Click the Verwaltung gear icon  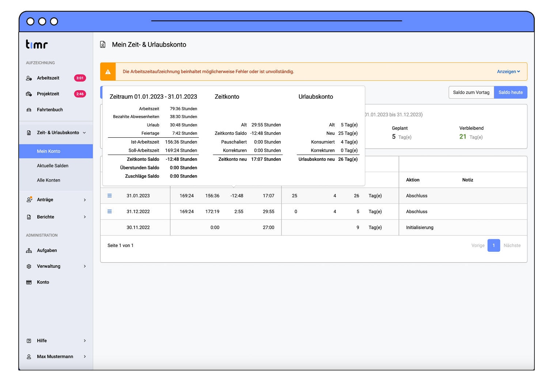tap(29, 266)
